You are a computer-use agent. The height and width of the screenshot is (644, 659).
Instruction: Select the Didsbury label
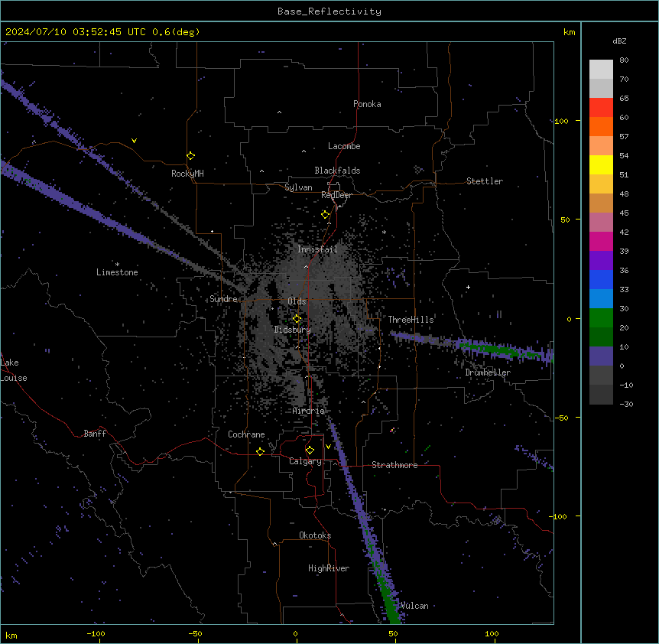click(293, 330)
